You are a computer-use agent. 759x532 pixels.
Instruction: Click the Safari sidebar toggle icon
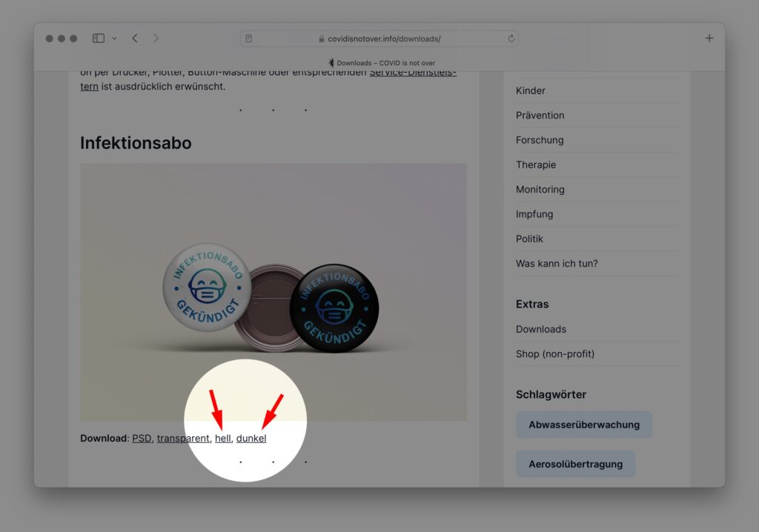98,39
